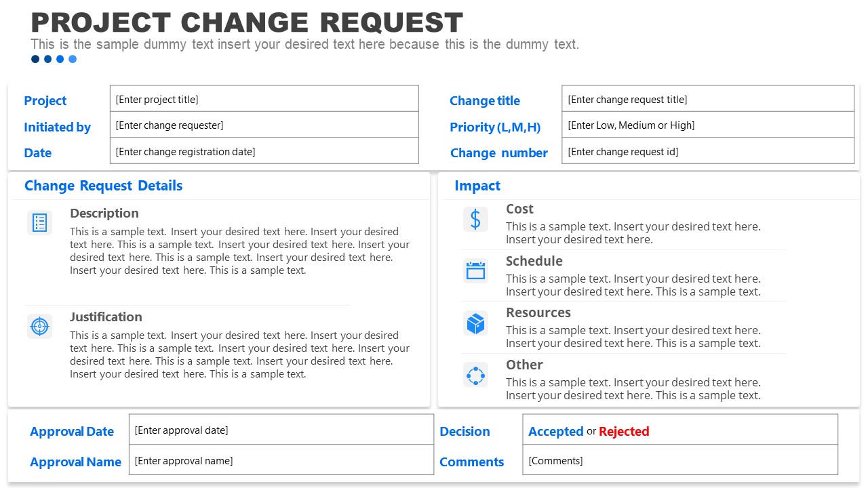Click the Enter approval date field
Image resolution: width=868 pixels, height=488 pixels.
click(x=281, y=430)
